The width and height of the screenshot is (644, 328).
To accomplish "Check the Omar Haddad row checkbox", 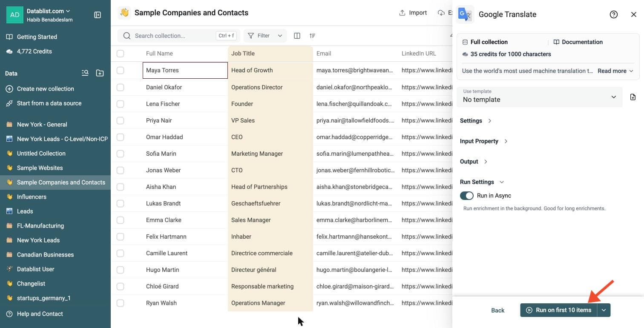I will 121,137.
